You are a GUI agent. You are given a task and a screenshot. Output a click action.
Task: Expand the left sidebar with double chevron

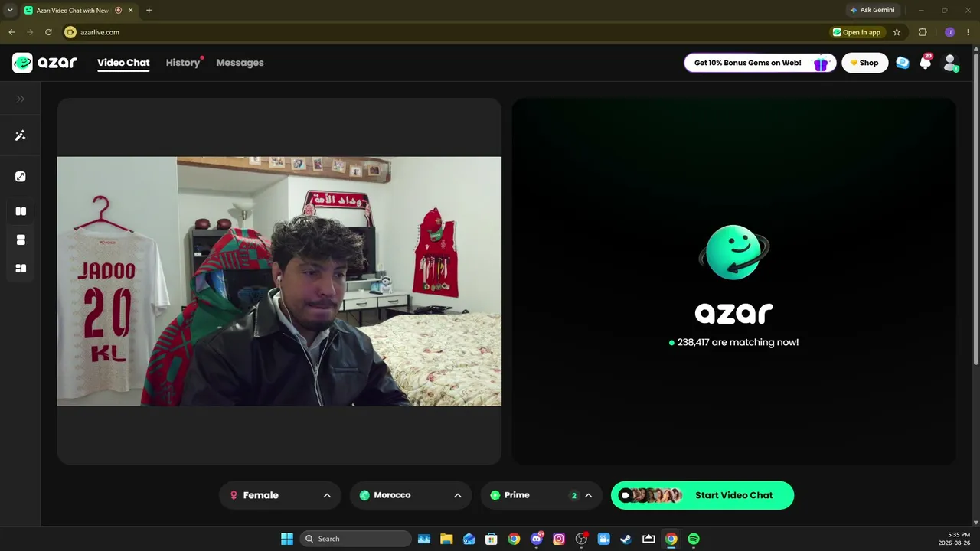(21, 99)
